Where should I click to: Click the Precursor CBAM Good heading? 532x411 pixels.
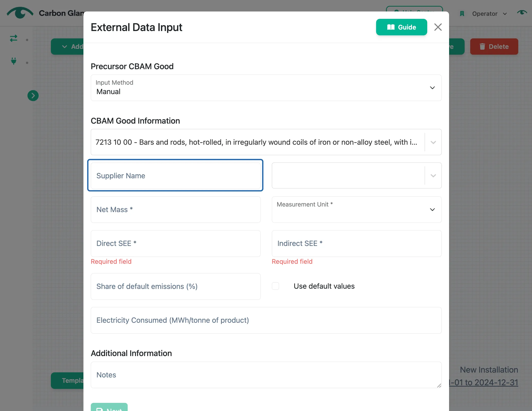(132, 66)
